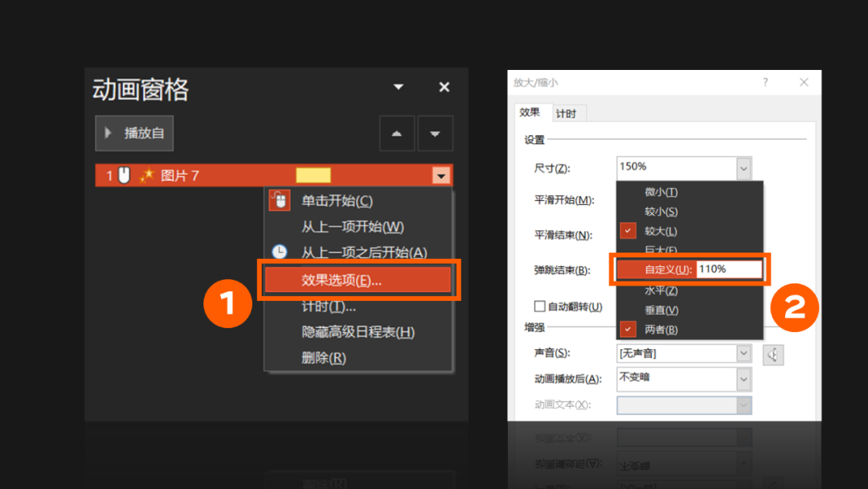
Task: Click the star effect icon on 图片 7
Action: click(x=146, y=175)
